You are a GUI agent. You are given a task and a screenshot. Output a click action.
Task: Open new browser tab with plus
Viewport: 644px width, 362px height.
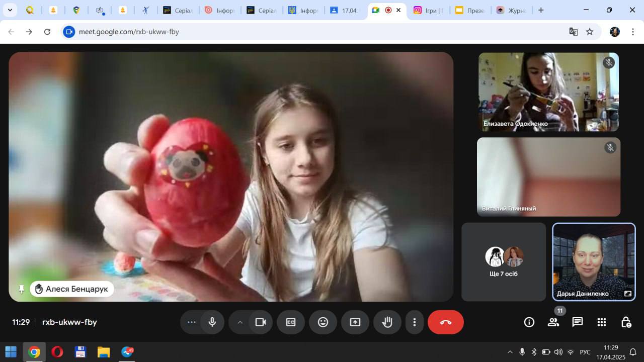541,10
